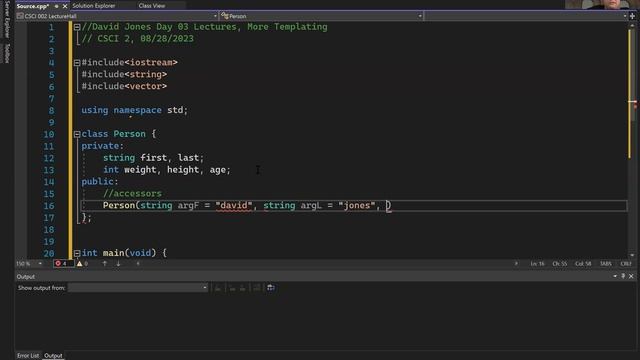Close the Output panel
640x360 pixels.
[x=631, y=276]
